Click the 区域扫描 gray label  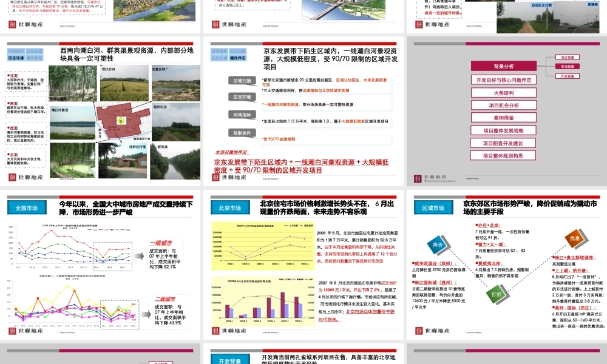(242, 81)
